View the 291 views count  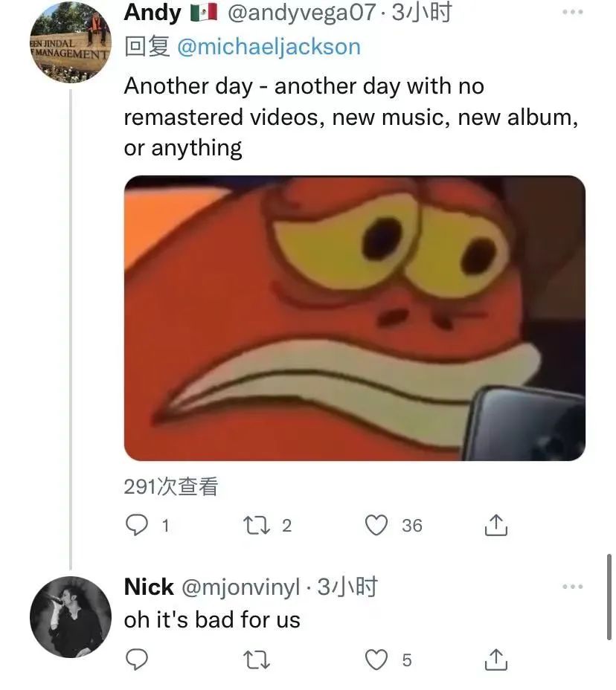click(x=171, y=487)
